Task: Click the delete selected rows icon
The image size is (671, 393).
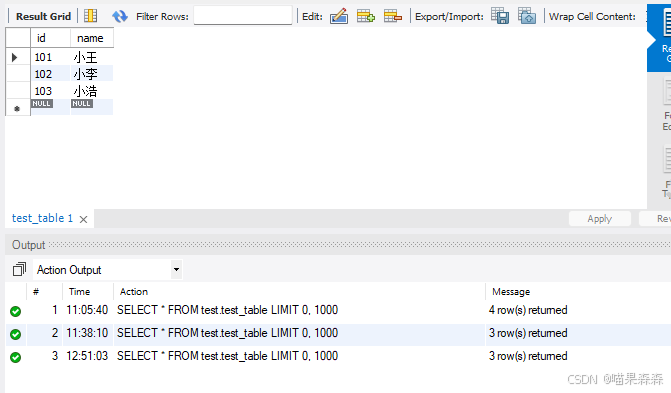Action: coord(393,16)
